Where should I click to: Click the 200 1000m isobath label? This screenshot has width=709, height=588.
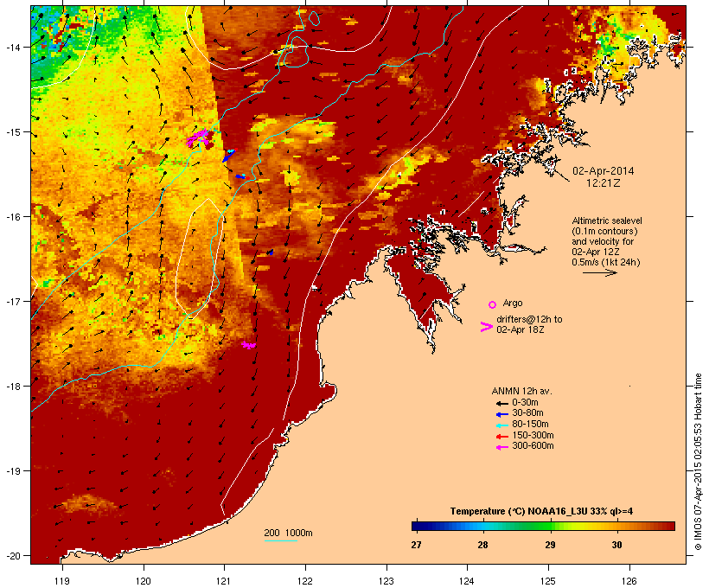(x=288, y=533)
